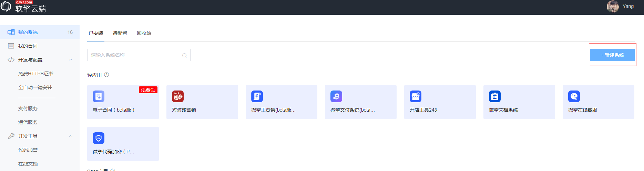
Task: Click the 我的合同 sidebar icon
Action: click(11, 46)
